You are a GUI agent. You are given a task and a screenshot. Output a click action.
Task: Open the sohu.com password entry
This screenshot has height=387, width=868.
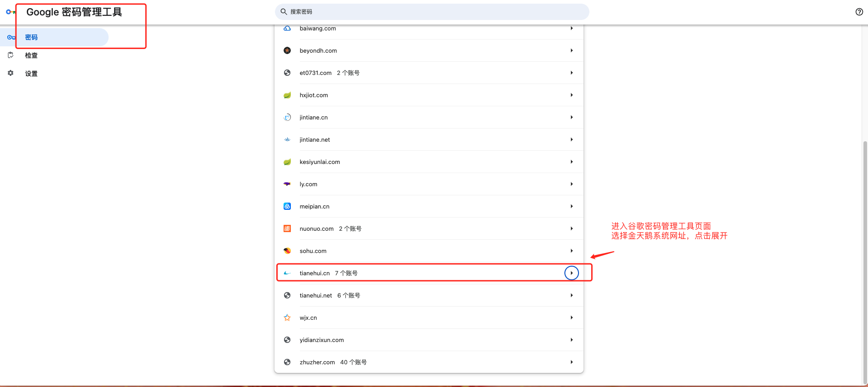[429, 251]
